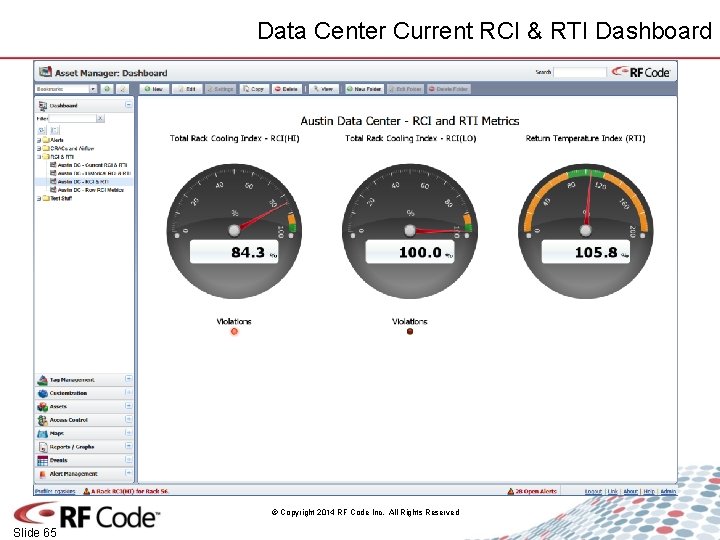Viewport: 720px width, 540px height.
Task: Click the Events table icon
Action: tap(43, 460)
